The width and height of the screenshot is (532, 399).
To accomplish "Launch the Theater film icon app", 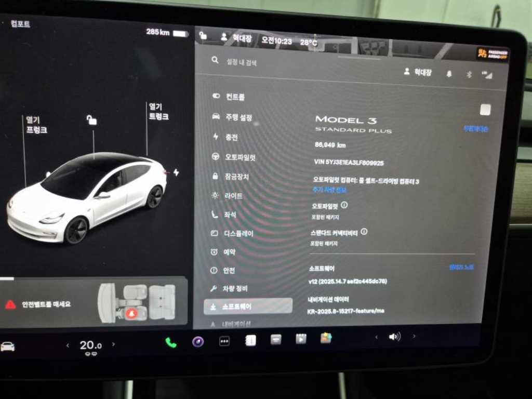I will (301, 339).
